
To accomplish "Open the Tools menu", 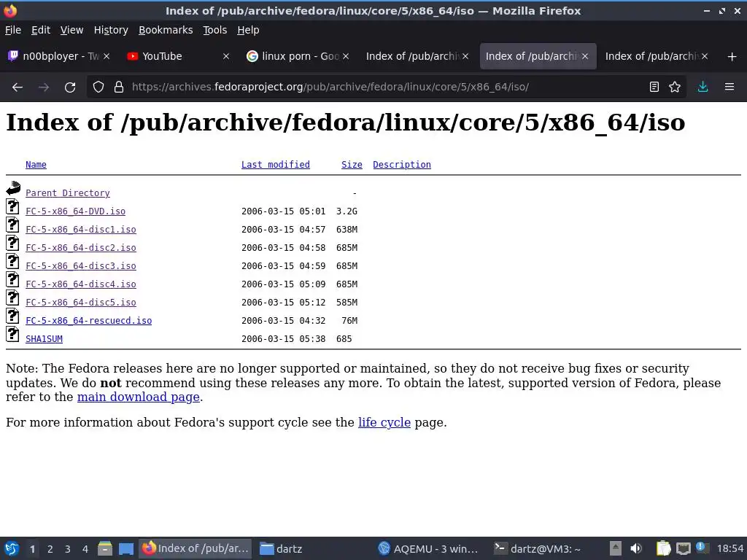I will (x=215, y=30).
